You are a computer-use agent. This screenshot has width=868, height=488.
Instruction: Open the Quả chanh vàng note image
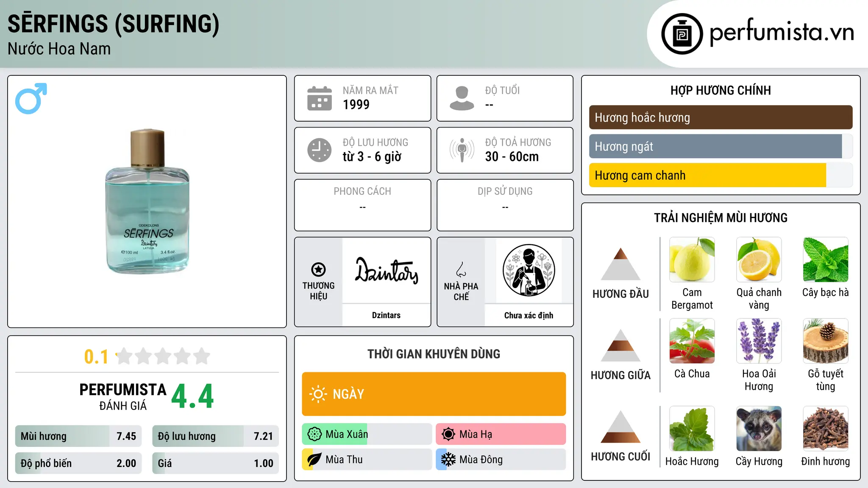click(759, 260)
